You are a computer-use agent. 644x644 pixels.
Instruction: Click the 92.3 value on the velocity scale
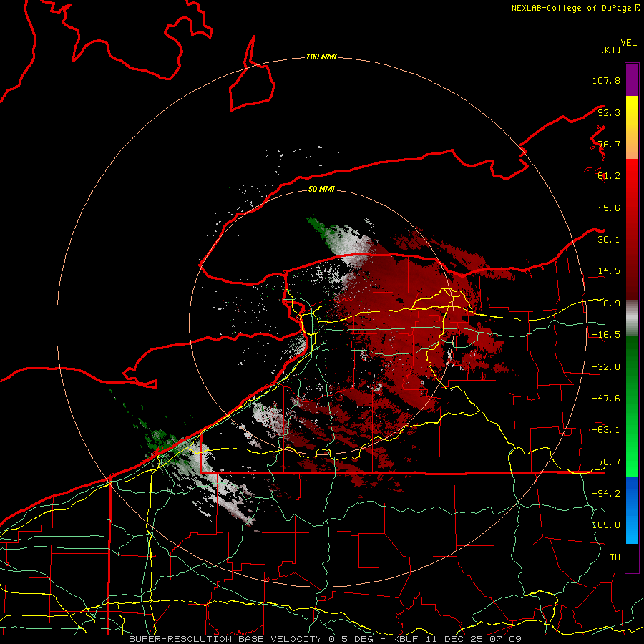609,112
